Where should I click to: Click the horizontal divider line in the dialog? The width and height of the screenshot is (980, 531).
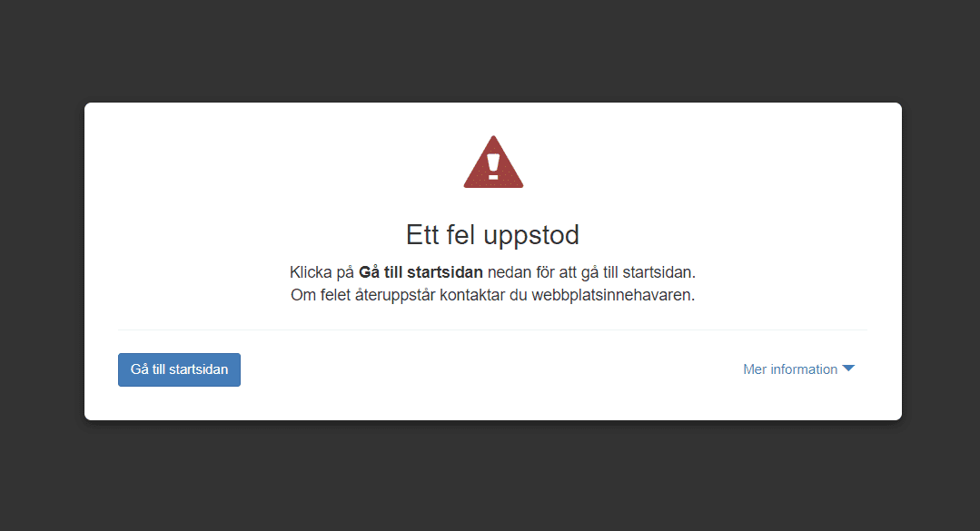tap(492, 329)
